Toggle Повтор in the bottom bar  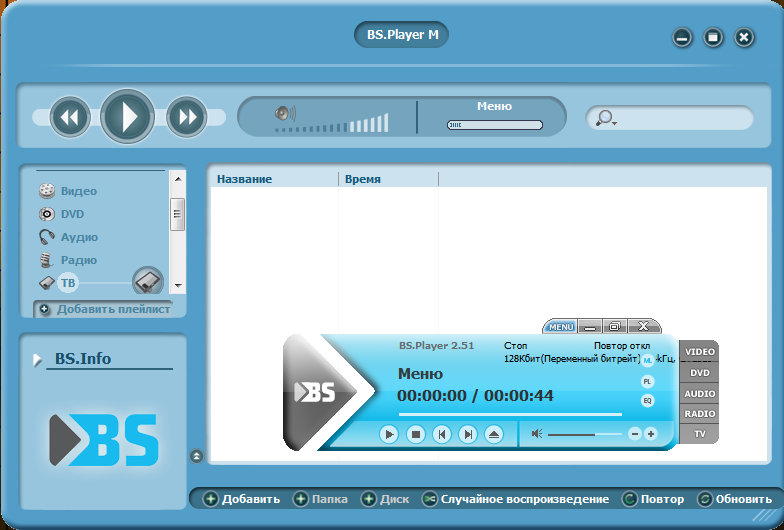coord(653,499)
